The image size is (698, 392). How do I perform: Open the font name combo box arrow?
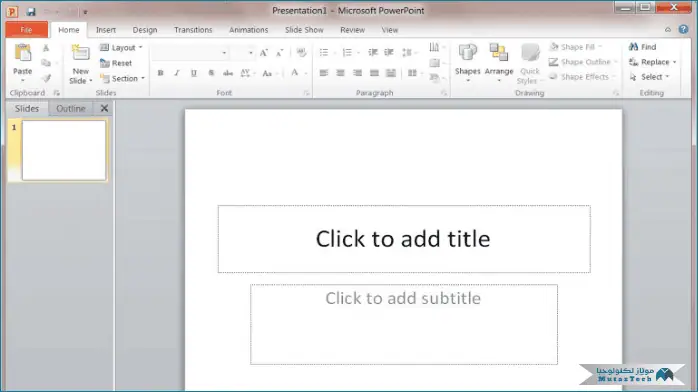(224, 53)
